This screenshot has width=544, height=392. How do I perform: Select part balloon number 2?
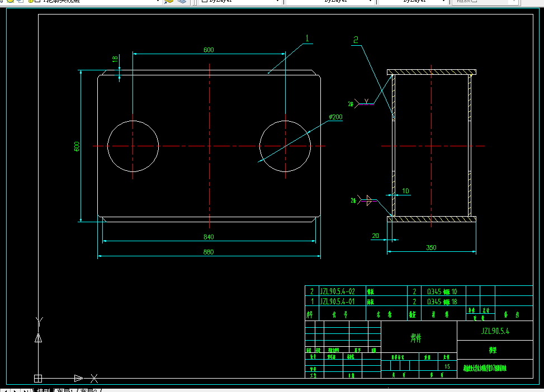(x=356, y=40)
